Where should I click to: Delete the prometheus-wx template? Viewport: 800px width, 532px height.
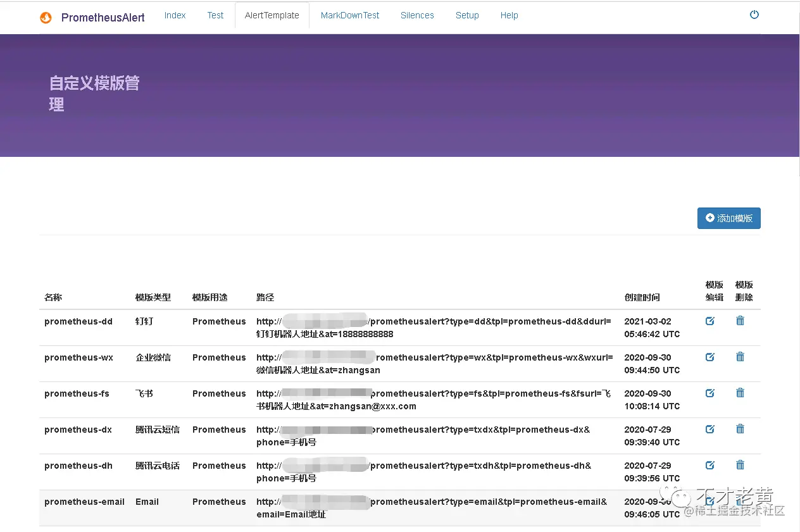click(740, 357)
